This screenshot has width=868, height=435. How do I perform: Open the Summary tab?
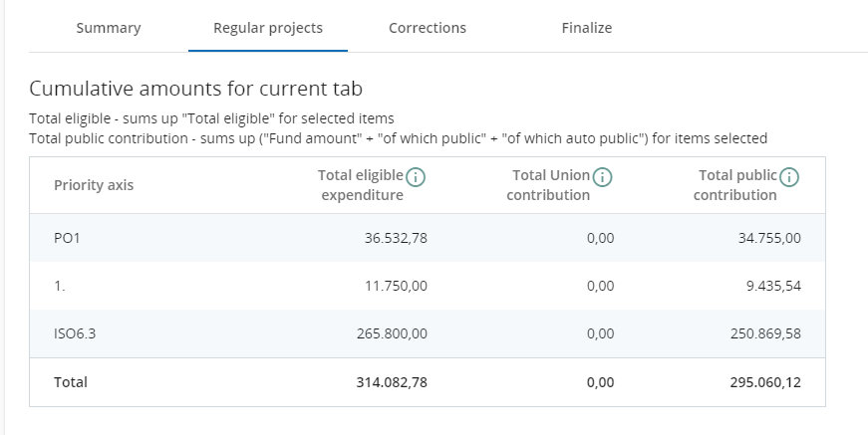(x=109, y=28)
